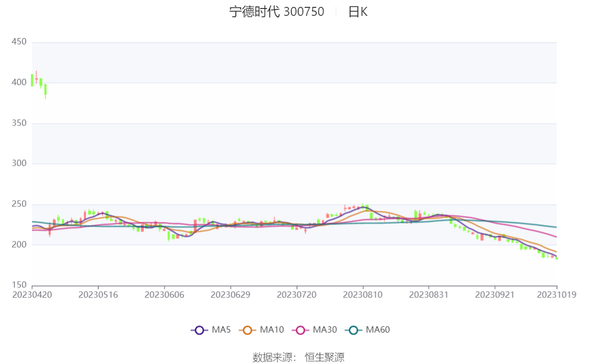Click the orange MA10 legend circle icon
This screenshot has height=364, width=597.
tap(247, 330)
